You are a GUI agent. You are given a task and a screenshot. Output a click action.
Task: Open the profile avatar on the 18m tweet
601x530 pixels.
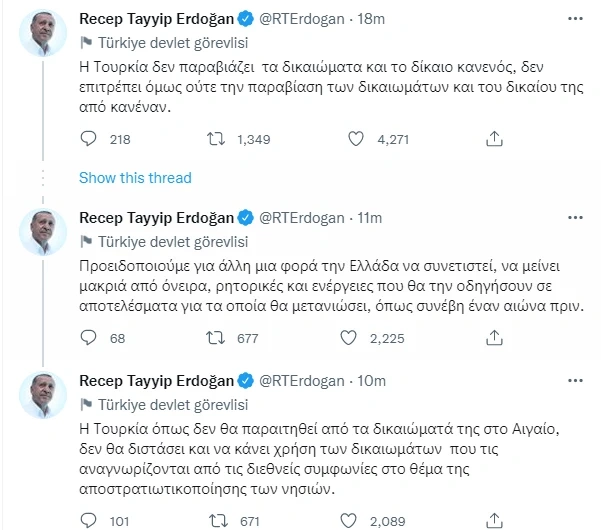pos(43,33)
